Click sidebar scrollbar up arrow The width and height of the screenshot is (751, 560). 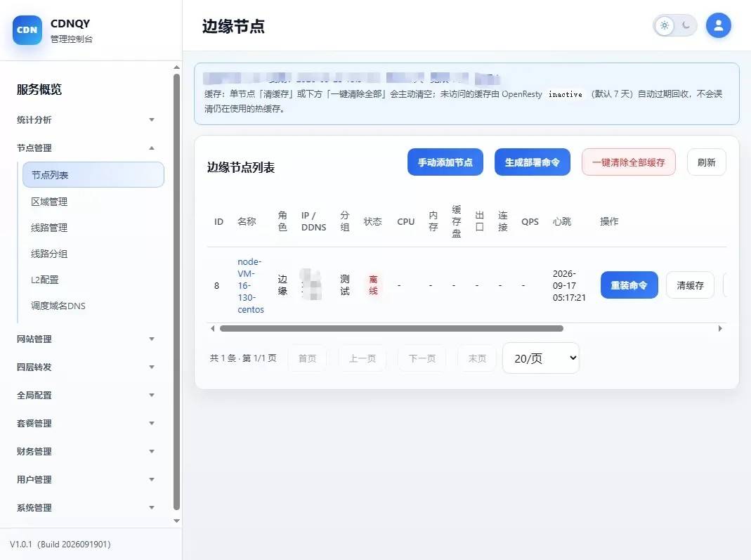tap(177, 67)
